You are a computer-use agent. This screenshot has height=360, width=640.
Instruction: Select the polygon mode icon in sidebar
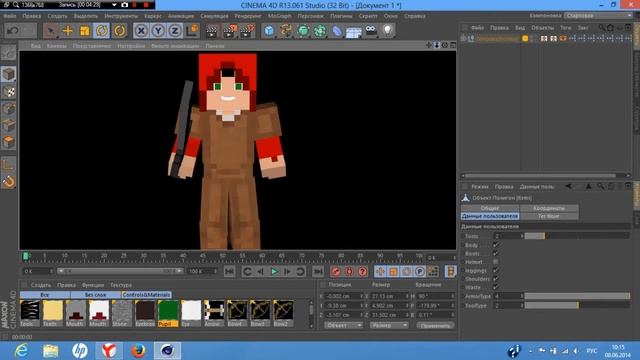click(x=9, y=142)
